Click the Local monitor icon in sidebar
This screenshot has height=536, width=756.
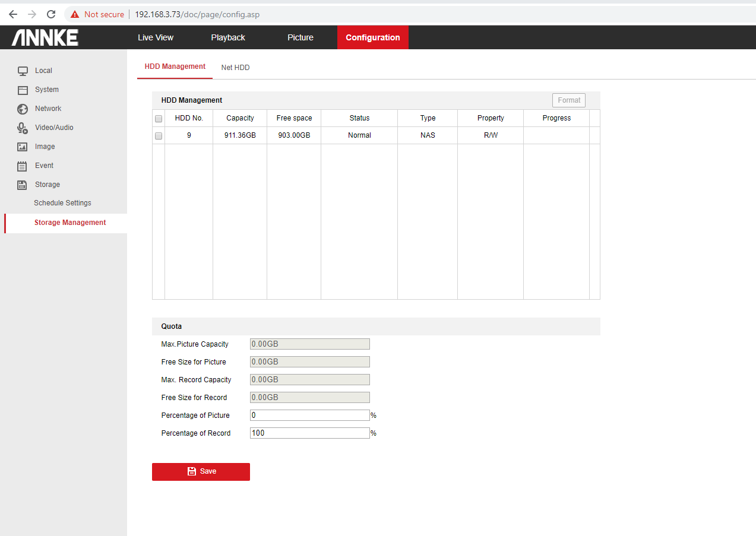click(x=23, y=71)
